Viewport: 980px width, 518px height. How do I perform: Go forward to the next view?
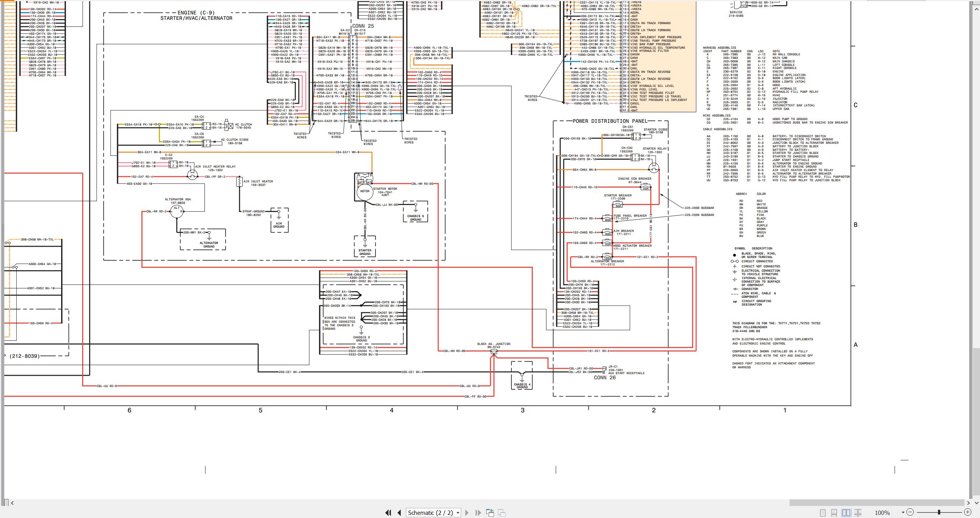coord(502,513)
